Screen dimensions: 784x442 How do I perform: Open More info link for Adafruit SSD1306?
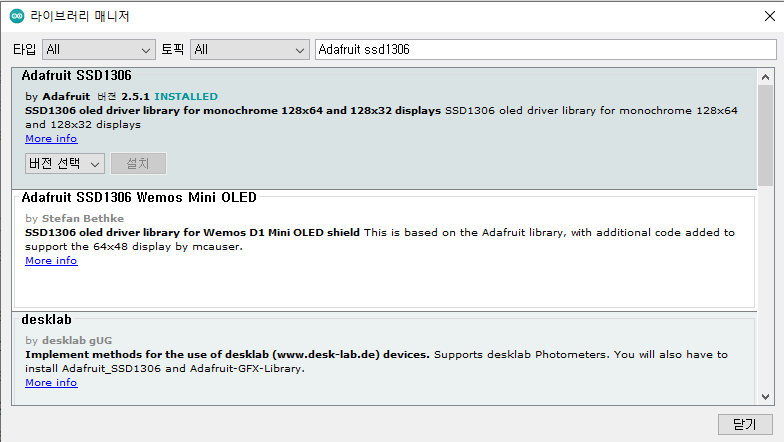coord(51,138)
